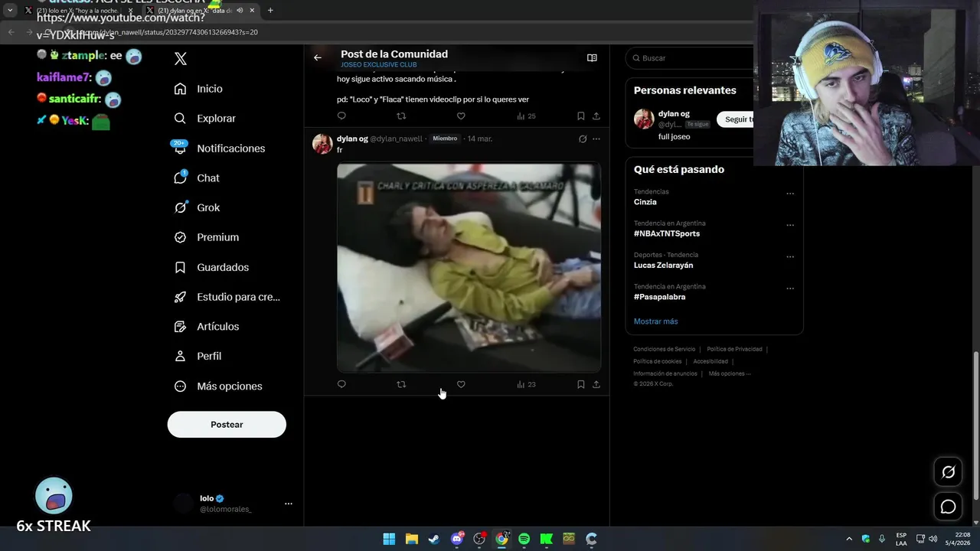This screenshot has height=551, width=980.
Task: Repost the post with 25 views
Action: click(x=401, y=116)
